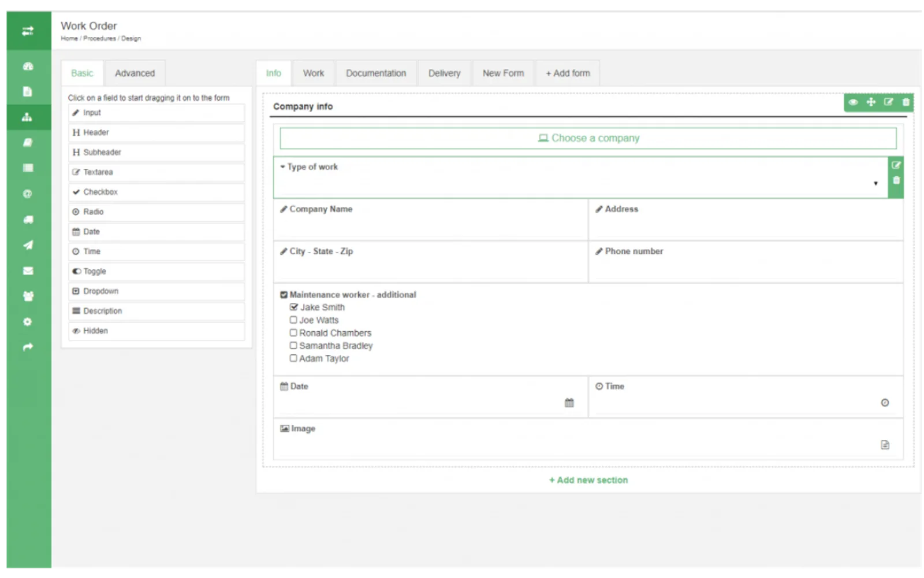Select the Toggle field from the Basic list
The height and width of the screenshot is (578, 924).
[157, 272]
